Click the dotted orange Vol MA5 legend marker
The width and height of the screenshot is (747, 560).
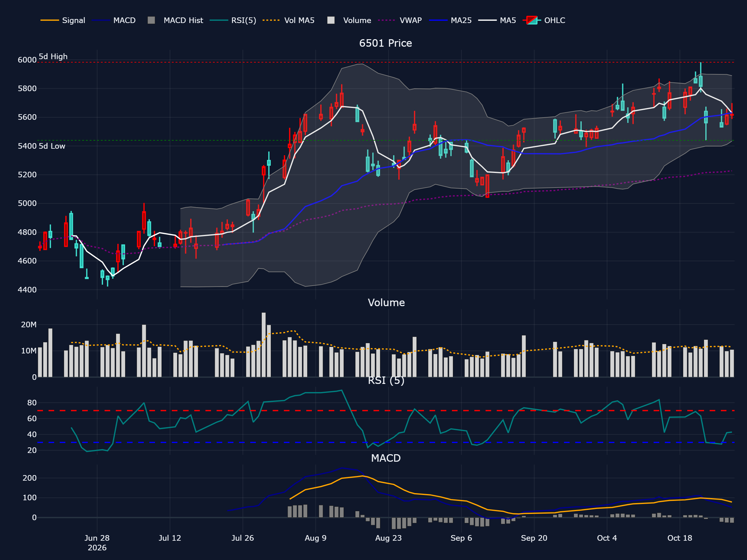click(271, 20)
